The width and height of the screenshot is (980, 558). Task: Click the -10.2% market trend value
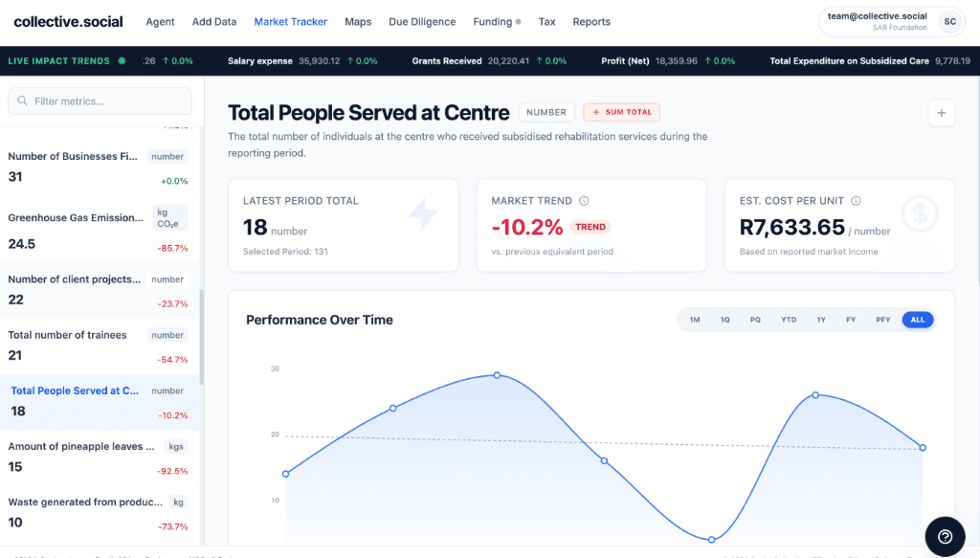[527, 227]
